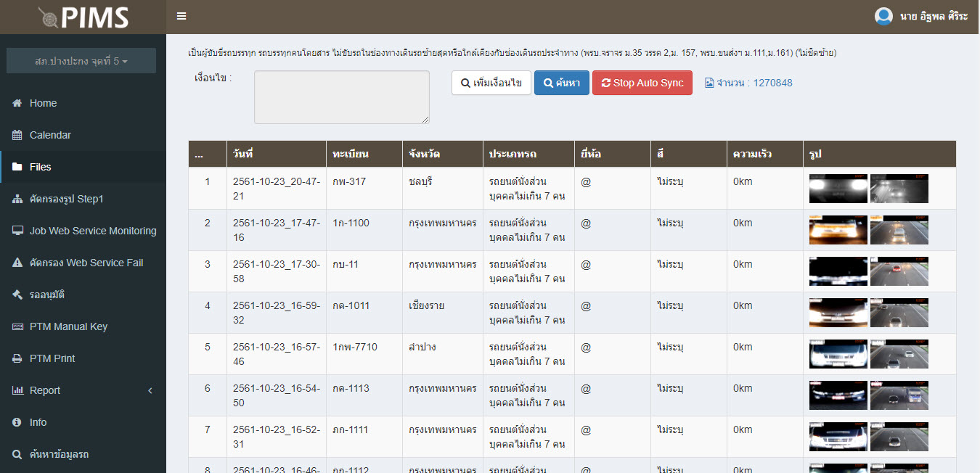This screenshot has width=980, height=473.
Task: Click the sitemap icon for คัดกรองรูป Step1
Action: tap(17, 199)
